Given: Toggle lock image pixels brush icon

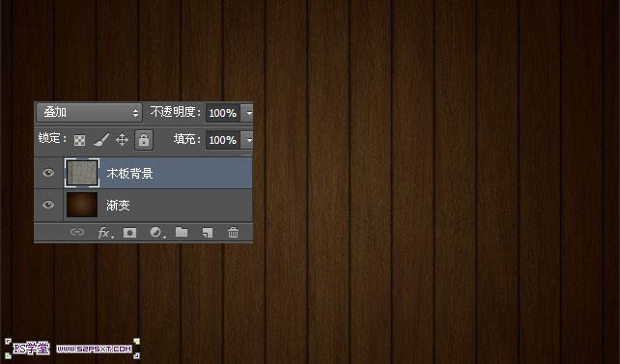Looking at the screenshot, I should (x=101, y=139).
